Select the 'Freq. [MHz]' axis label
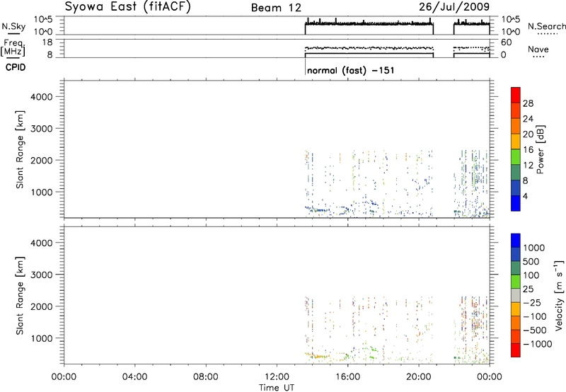 pos(13,47)
